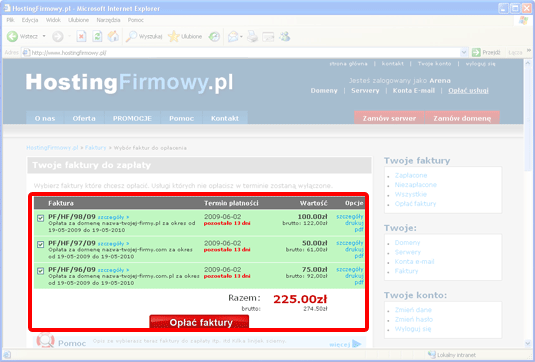Viewport: 535px width, 362px height.
Task: Uncheck invoice PF/HF/96/09 checkbox
Action: point(41,271)
